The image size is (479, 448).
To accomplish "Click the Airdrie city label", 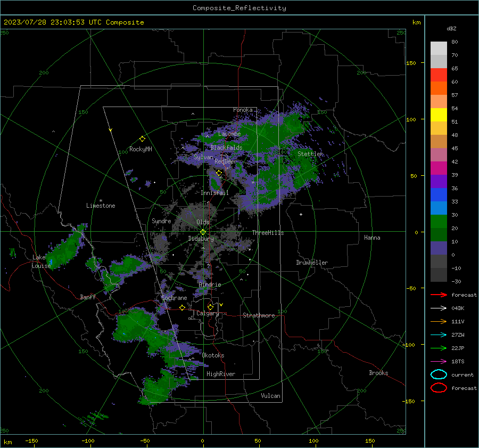I will [x=210, y=284].
